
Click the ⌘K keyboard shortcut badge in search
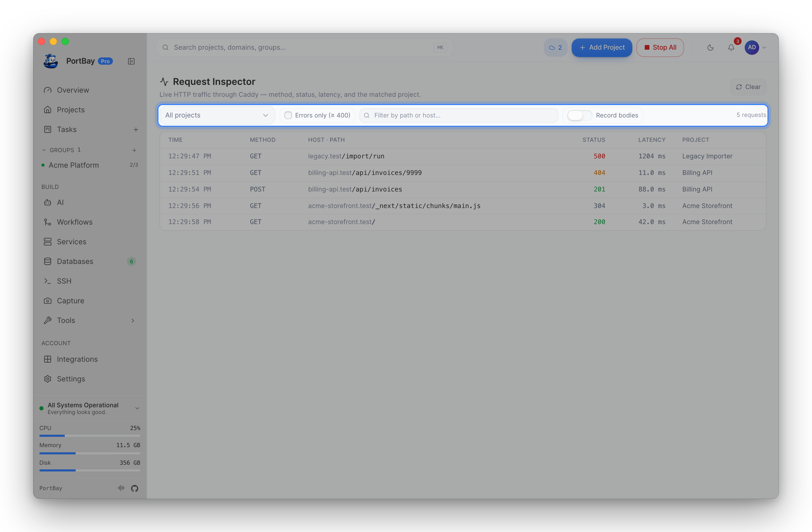click(440, 48)
